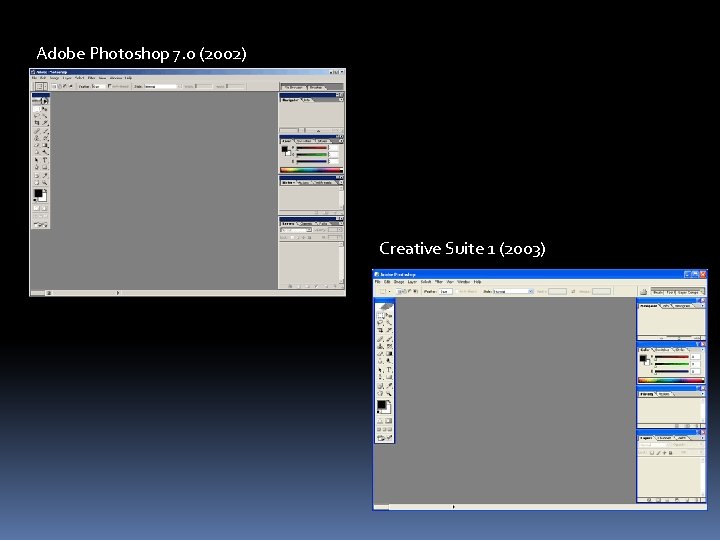Image resolution: width=720 pixels, height=540 pixels.
Task: Click Feather input field in CS options bar
Action: tap(446, 292)
